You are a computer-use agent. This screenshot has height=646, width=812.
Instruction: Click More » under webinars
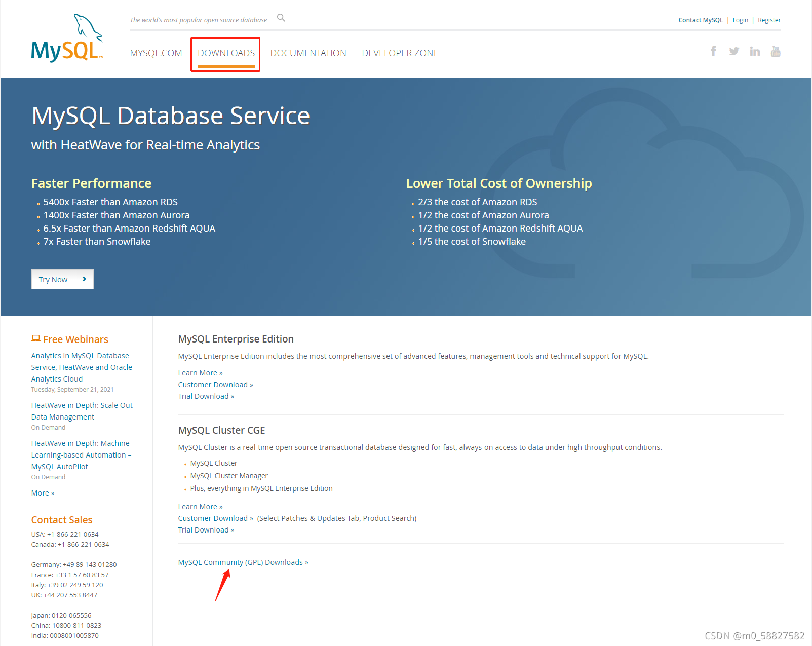coord(43,493)
